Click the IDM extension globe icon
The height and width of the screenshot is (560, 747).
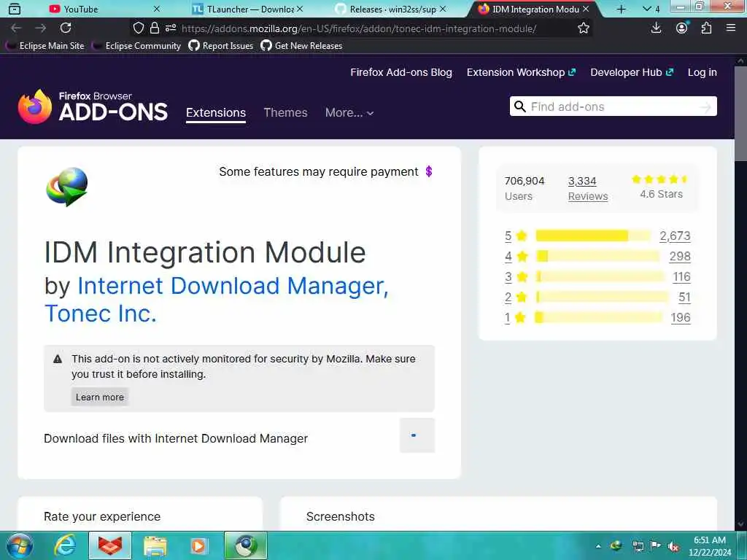pyautogui.click(x=66, y=186)
